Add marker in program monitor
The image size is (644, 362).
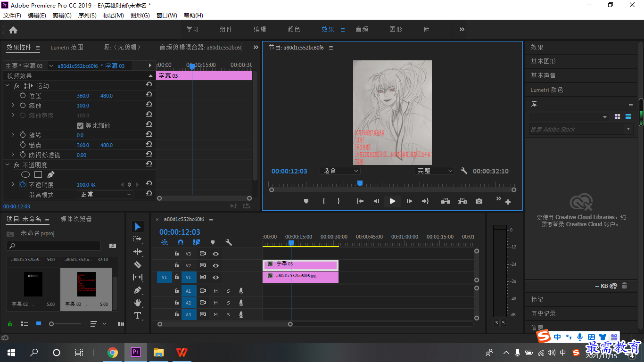click(x=306, y=201)
